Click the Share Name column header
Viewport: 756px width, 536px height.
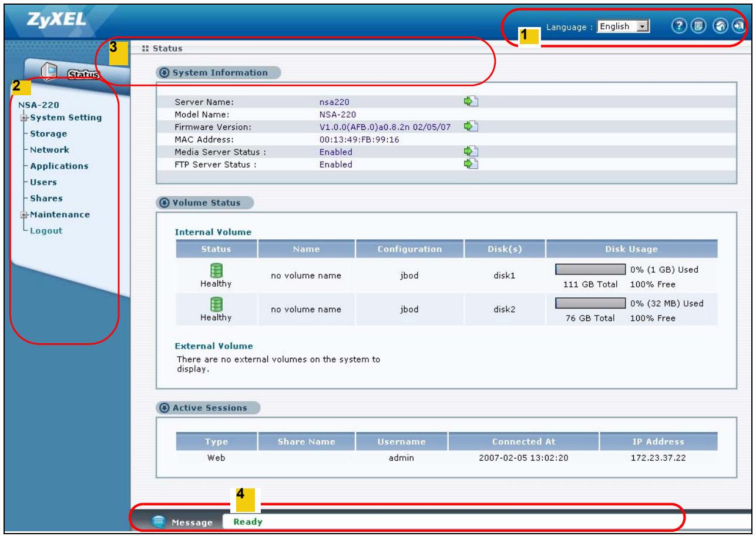tap(307, 441)
